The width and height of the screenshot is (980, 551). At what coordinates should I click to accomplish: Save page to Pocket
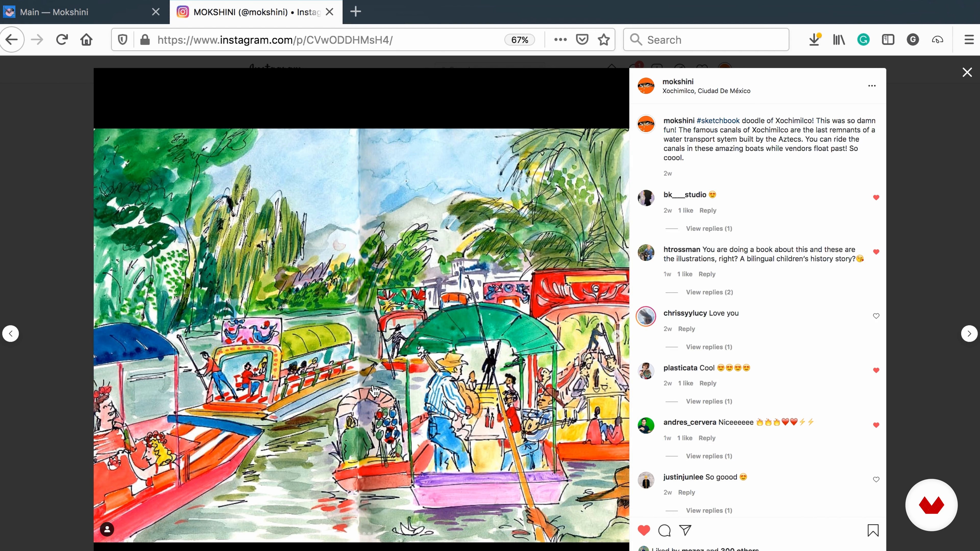(x=582, y=40)
